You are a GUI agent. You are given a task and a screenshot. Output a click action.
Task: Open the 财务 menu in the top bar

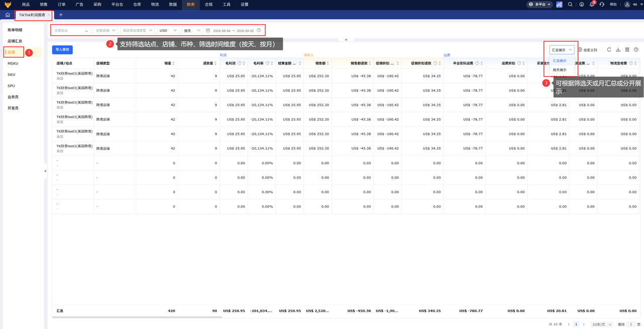[190, 5]
